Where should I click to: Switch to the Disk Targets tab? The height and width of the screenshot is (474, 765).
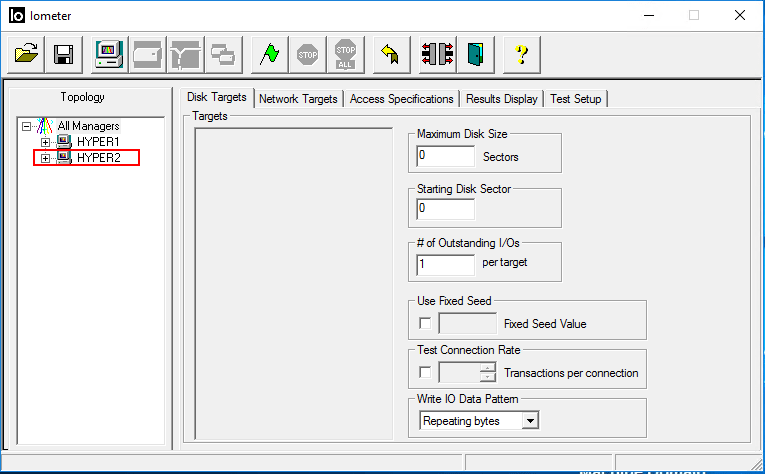217,97
